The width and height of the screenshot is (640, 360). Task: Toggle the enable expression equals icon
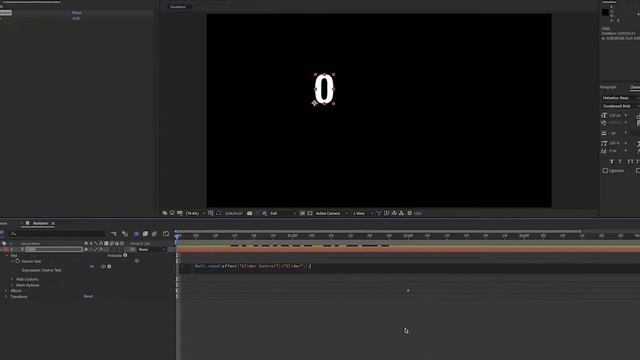(91, 267)
